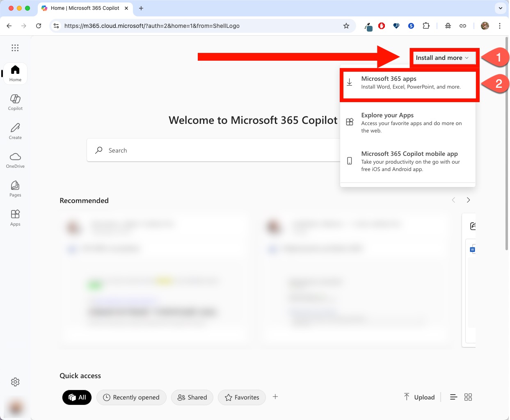The height and width of the screenshot is (420, 510).
Task: Open the Settings gear
Action: (15, 382)
